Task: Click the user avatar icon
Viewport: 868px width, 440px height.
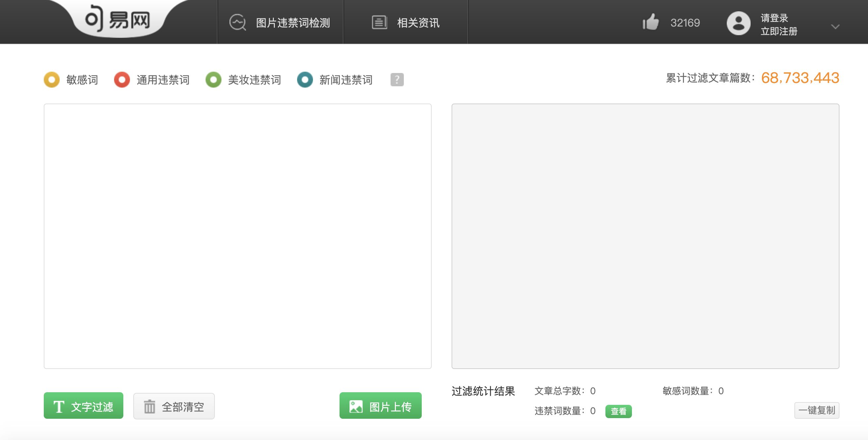Action: coord(738,23)
